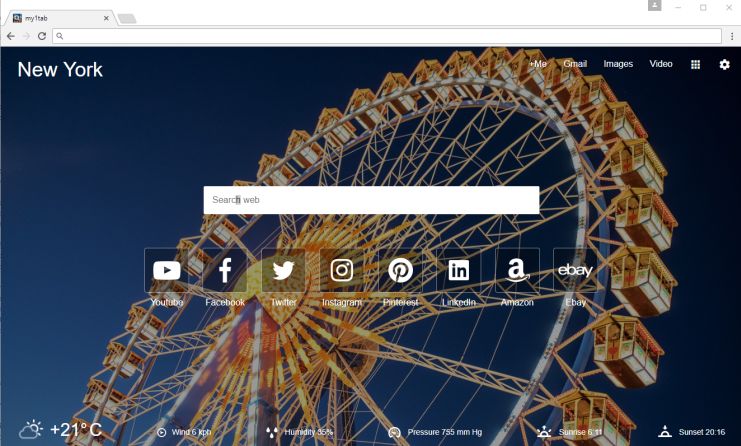Click the browser forward arrow

(26, 36)
